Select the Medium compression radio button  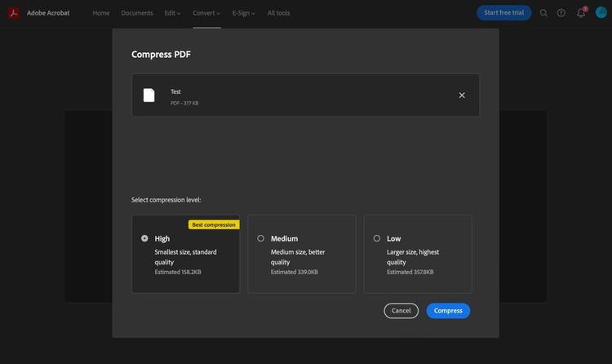point(260,238)
